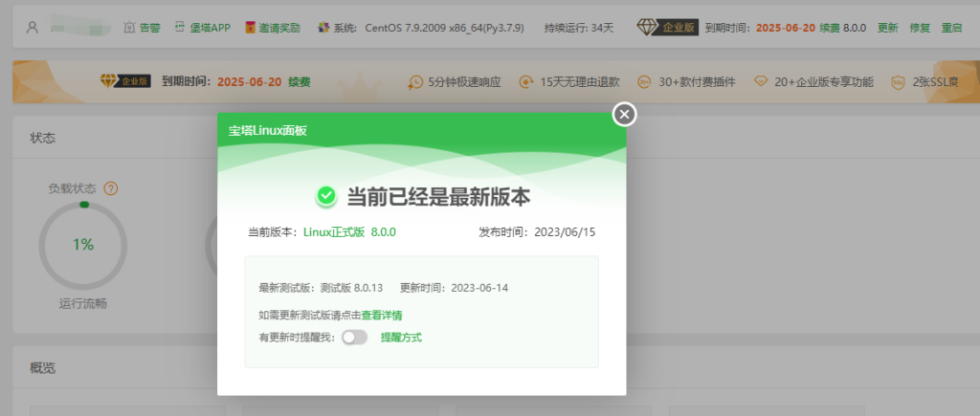Screen dimensions: 980x416
Task: Close the 宝塔Linux面板 update dialog
Action: 624,115
